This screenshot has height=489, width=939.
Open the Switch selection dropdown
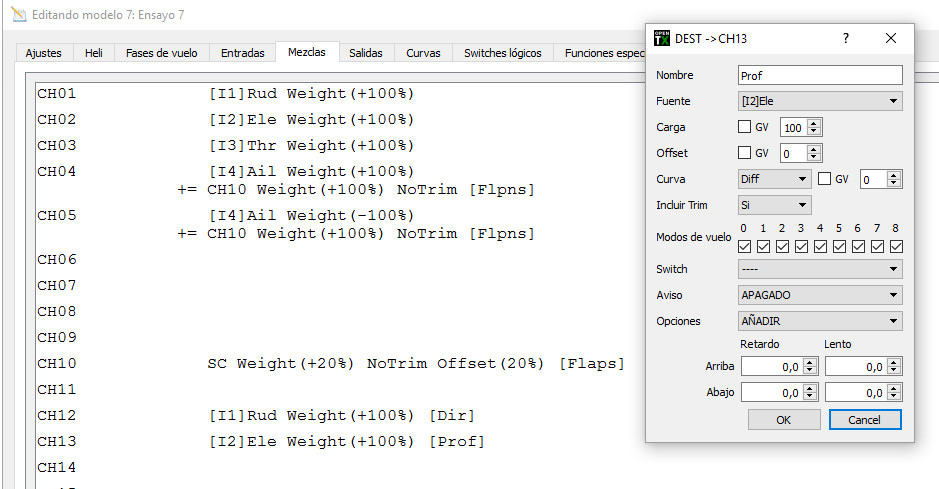click(x=820, y=269)
